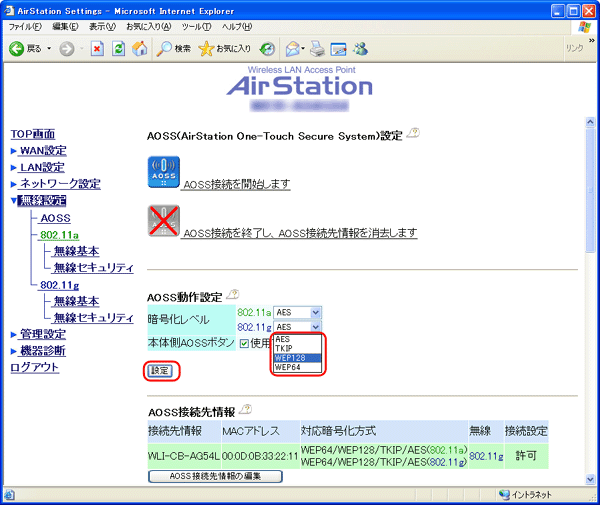This screenshot has width=600, height=505.
Task: Open help icon next to AOSS動作設定
Action: click(233, 294)
